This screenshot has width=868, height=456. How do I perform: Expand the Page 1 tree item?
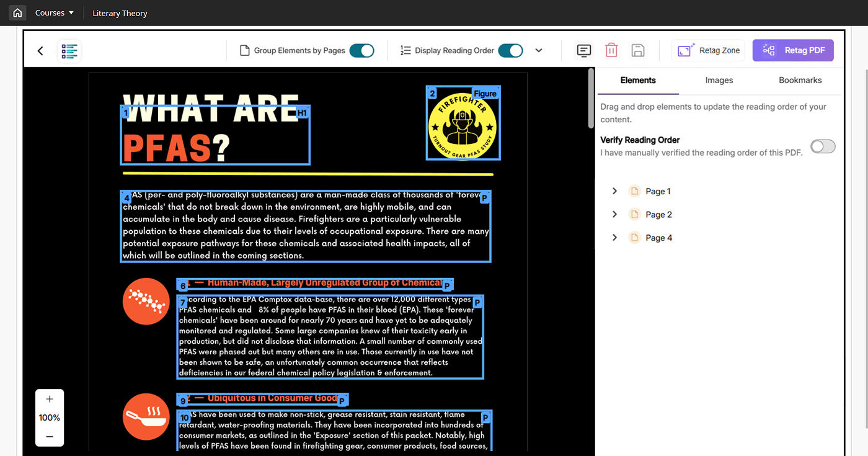click(x=614, y=191)
